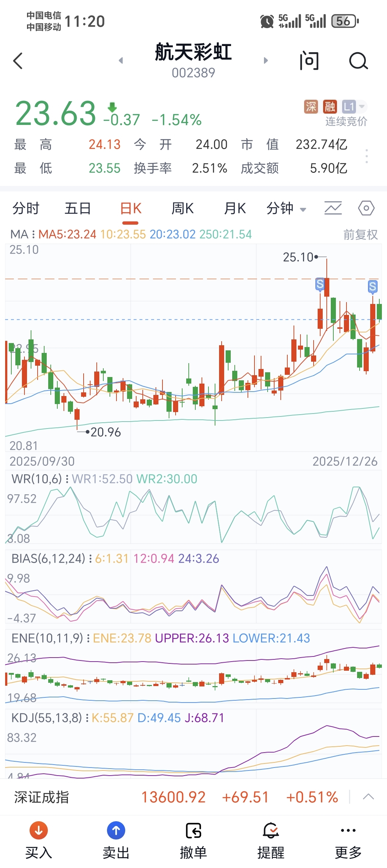Tap the J:68.71 KDJ value

tap(204, 718)
